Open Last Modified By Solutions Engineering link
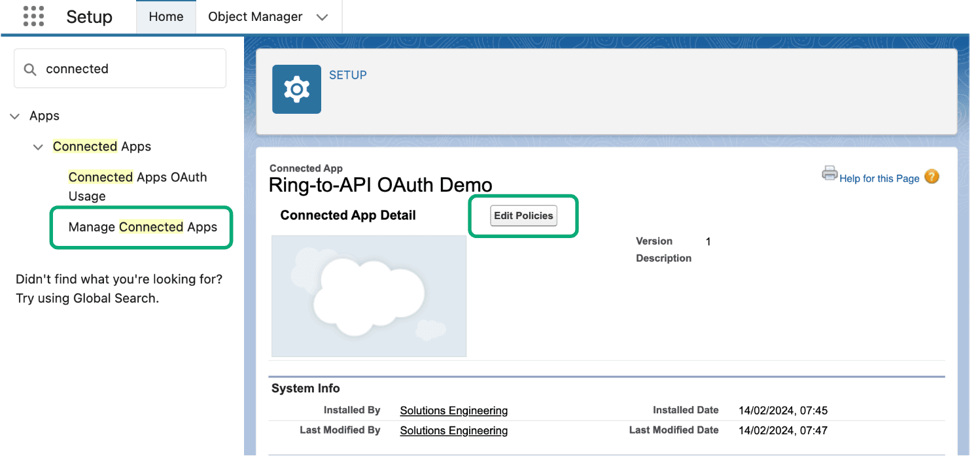 click(x=453, y=430)
